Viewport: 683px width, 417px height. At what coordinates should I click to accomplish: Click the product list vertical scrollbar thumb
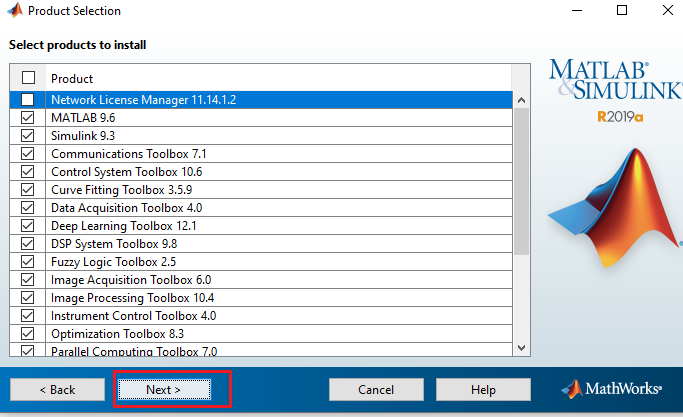coord(521,180)
